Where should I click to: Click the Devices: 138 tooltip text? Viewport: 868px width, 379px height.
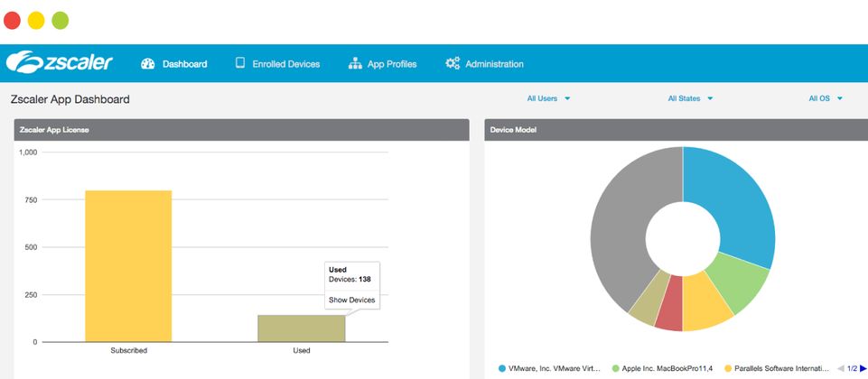(350, 280)
